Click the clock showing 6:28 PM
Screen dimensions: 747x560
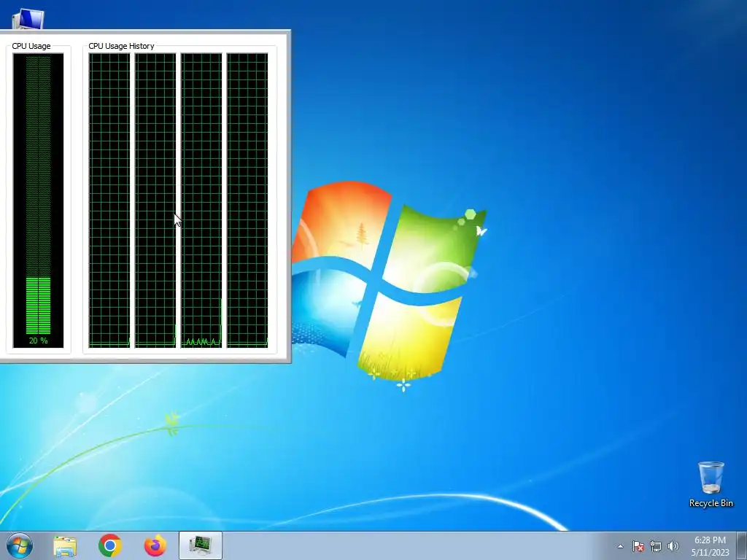point(710,540)
